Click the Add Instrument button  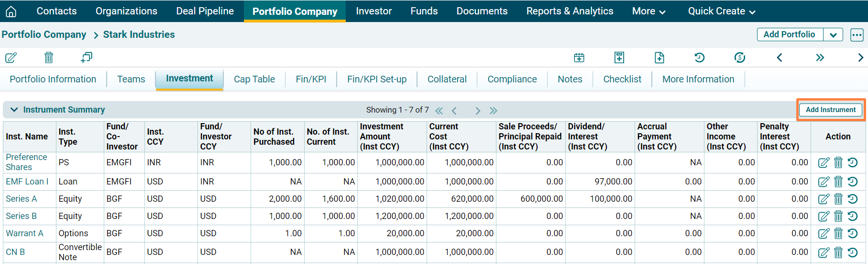830,110
